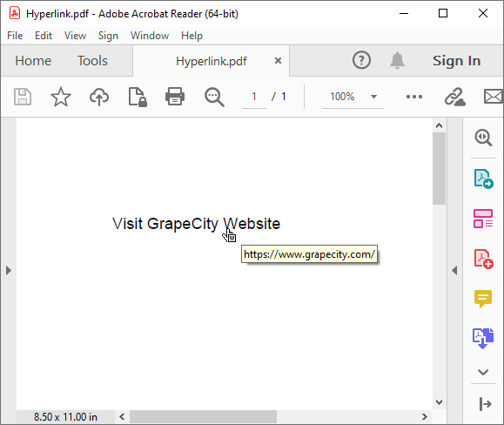Expand the left navigation pane arrow

coord(9,270)
